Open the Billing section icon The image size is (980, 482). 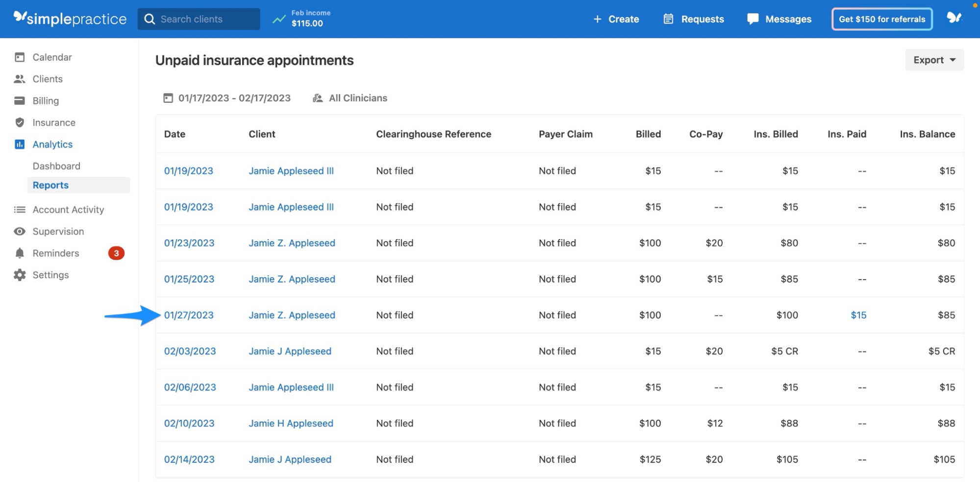pyautogui.click(x=19, y=100)
